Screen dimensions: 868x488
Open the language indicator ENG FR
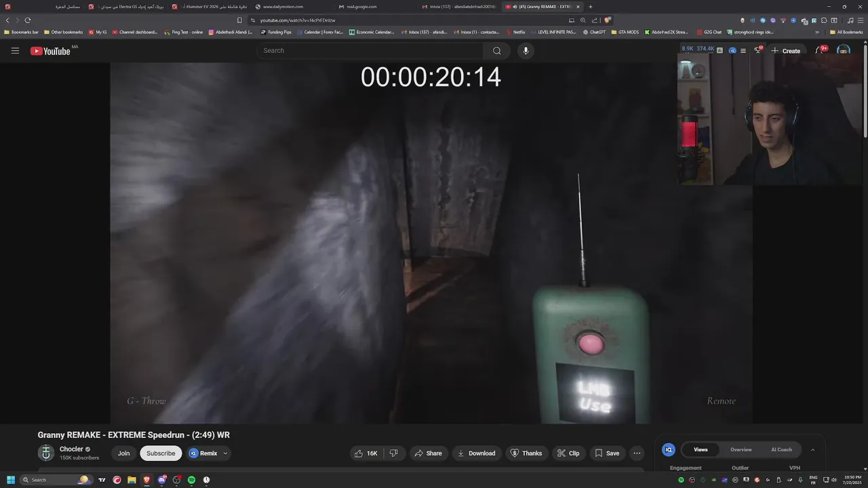pos(813,480)
